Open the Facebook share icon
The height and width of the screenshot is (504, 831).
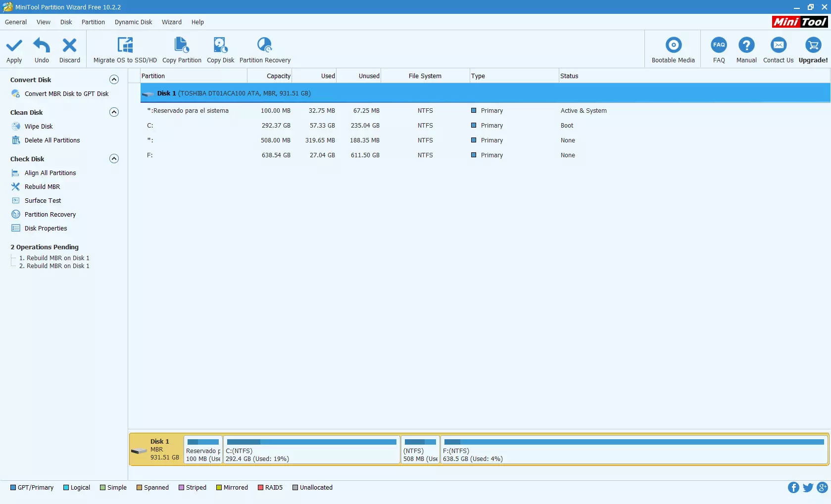[793, 488]
